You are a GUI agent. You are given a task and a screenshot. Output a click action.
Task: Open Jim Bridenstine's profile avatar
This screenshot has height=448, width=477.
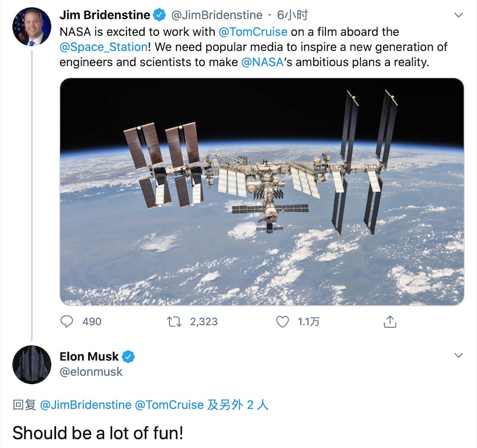(x=32, y=27)
